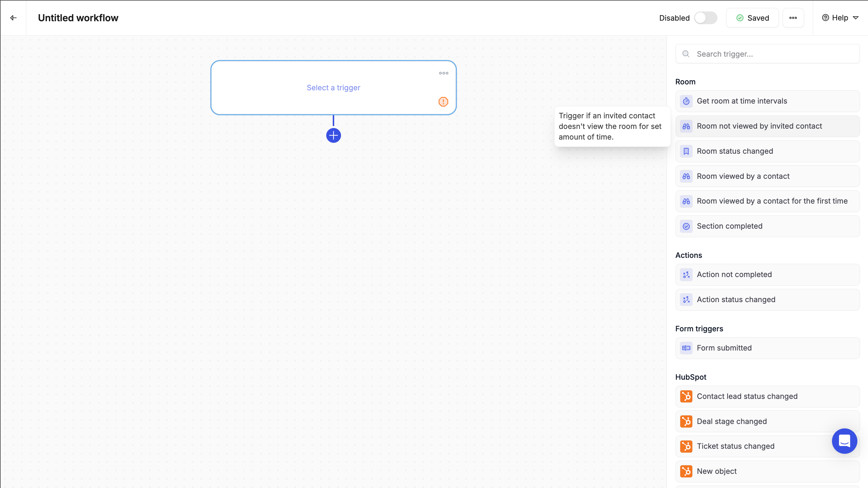Viewport: 868px width, 488px height.
Task: Open the chat support bubble
Action: [844, 441]
